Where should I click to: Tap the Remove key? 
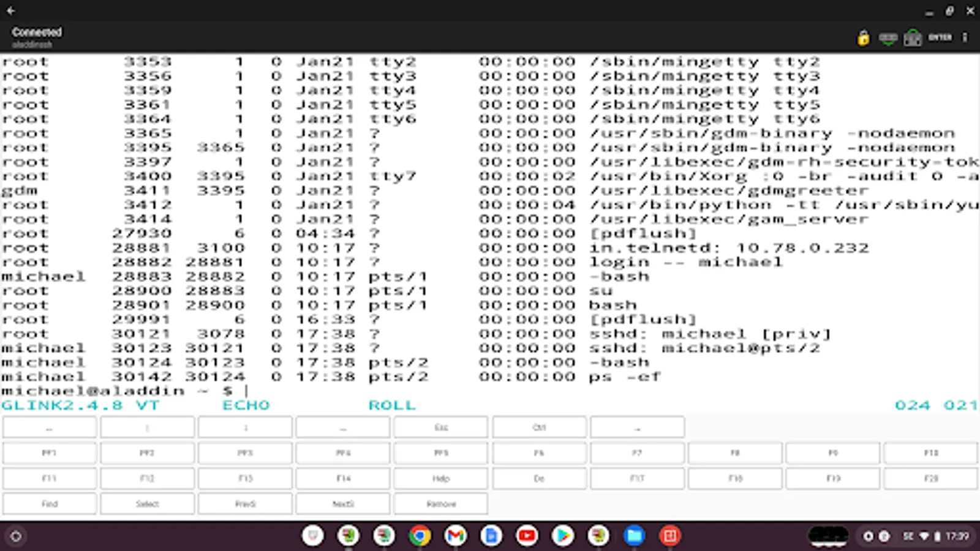pos(441,504)
